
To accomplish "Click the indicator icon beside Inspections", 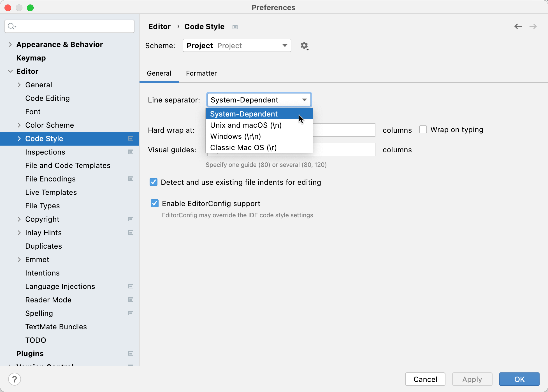I will tap(131, 152).
